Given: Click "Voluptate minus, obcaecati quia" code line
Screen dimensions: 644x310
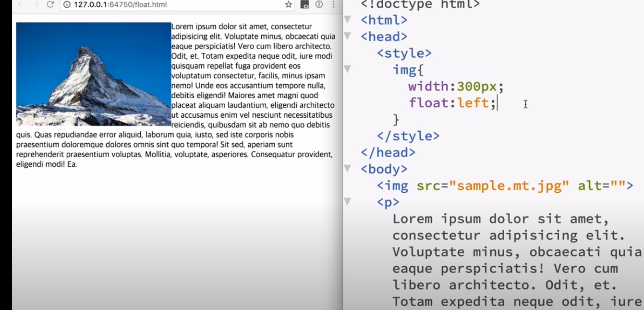Looking at the screenshot, I should (x=517, y=252).
